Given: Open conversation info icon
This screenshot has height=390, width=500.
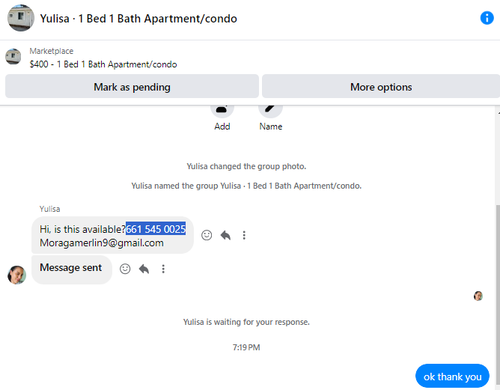Looking at the screenshot, I should pos(487,18).
